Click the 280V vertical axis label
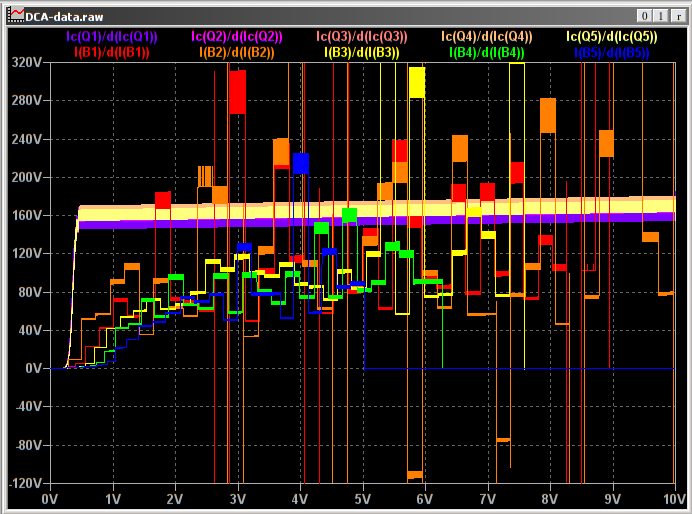This screenshot has height=514, width=692. coord(26,101)
